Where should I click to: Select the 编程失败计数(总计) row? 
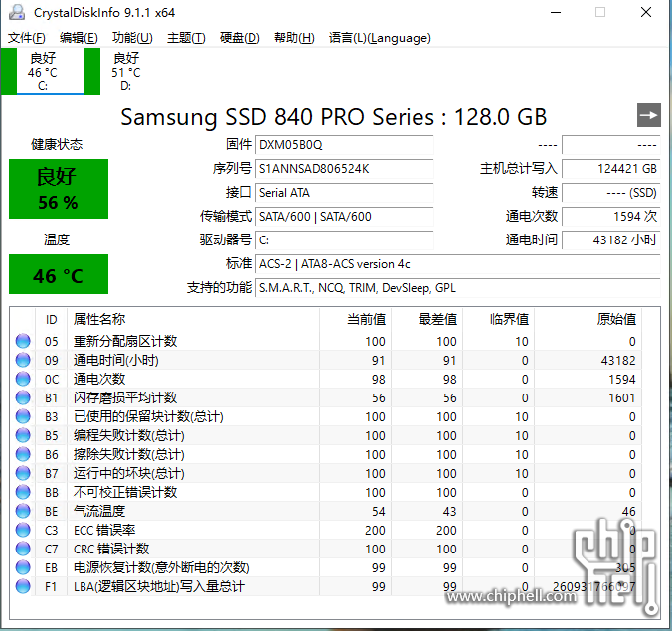[326, 435]
